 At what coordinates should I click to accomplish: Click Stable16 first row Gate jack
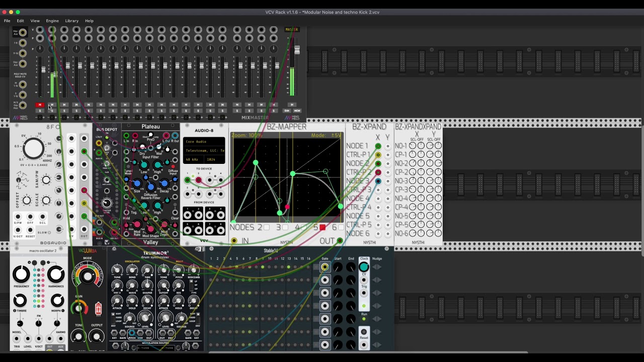[x=325, y=267]
